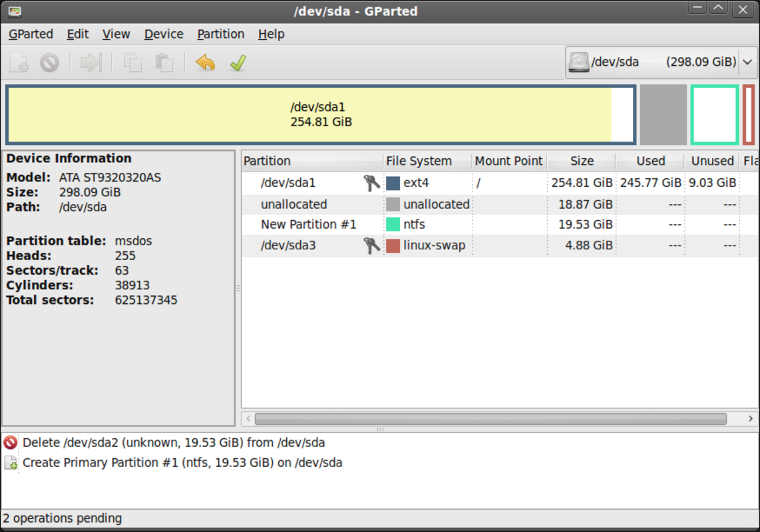760x532 pixels.
Task: Select the unallocated row in partition list
Action: click(500, 204)
